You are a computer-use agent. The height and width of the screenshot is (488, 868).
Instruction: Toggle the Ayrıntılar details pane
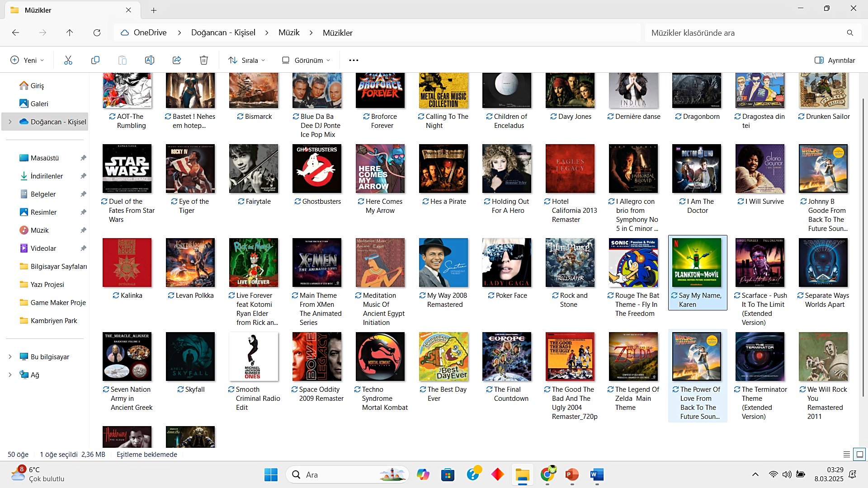coord(835,60)
